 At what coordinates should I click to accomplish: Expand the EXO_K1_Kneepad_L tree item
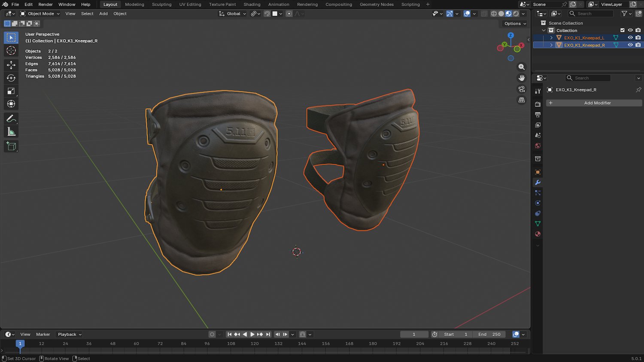pos(552,38)
